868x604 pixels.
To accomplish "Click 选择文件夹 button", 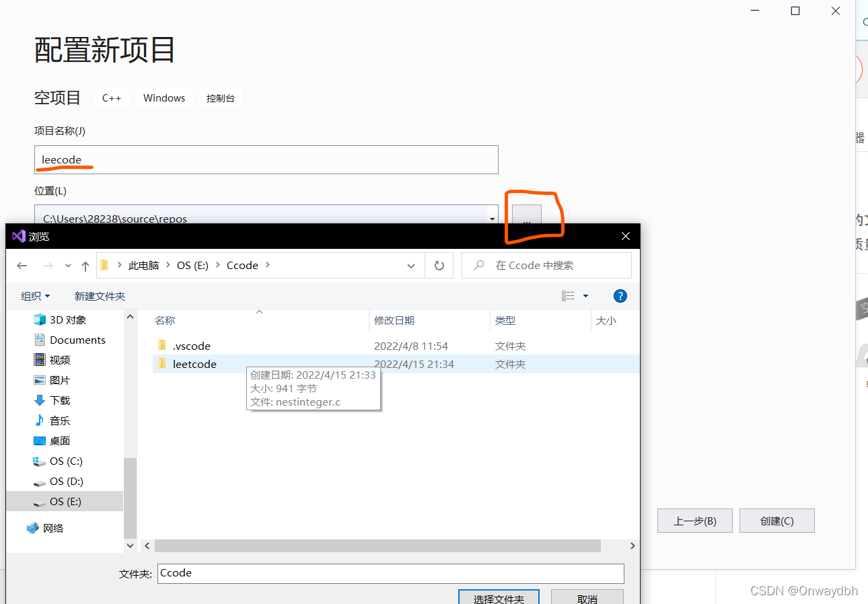I will (499, 597).
